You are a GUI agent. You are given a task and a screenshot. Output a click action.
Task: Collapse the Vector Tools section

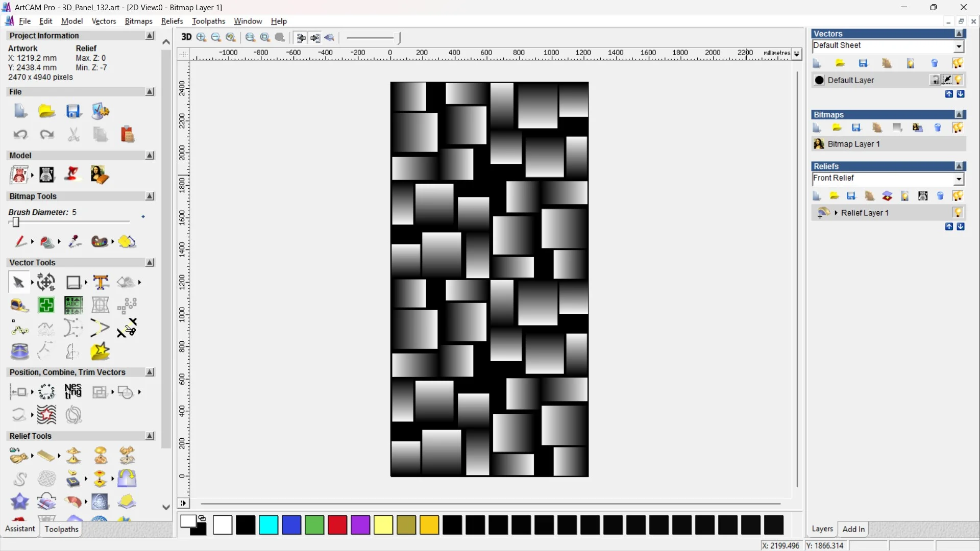[150, 262]
